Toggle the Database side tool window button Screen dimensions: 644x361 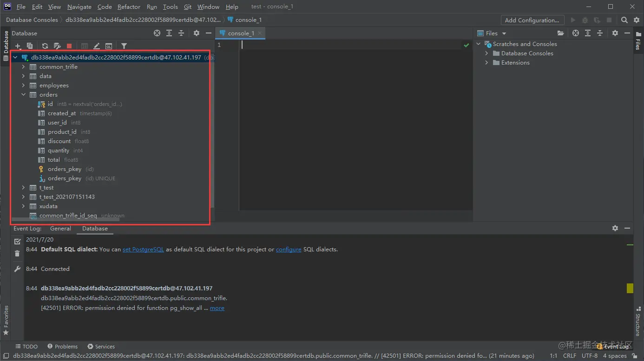[x=6, y=46]
